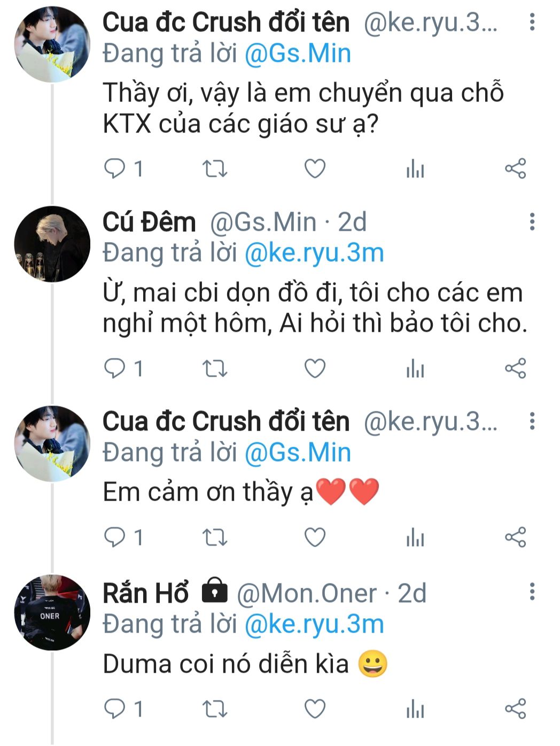Open three-dot menu on the top tweet
Image resolution: width=560 pixels, height=746 pixels.
click(x=532, y=22)
